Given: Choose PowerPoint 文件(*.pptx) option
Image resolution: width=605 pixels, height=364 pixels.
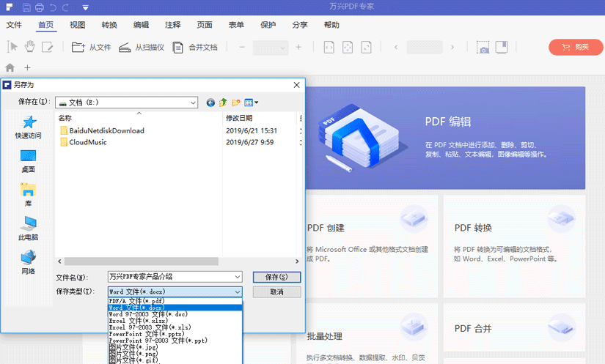Looking at the screenshot, I should tap(175, 333).
